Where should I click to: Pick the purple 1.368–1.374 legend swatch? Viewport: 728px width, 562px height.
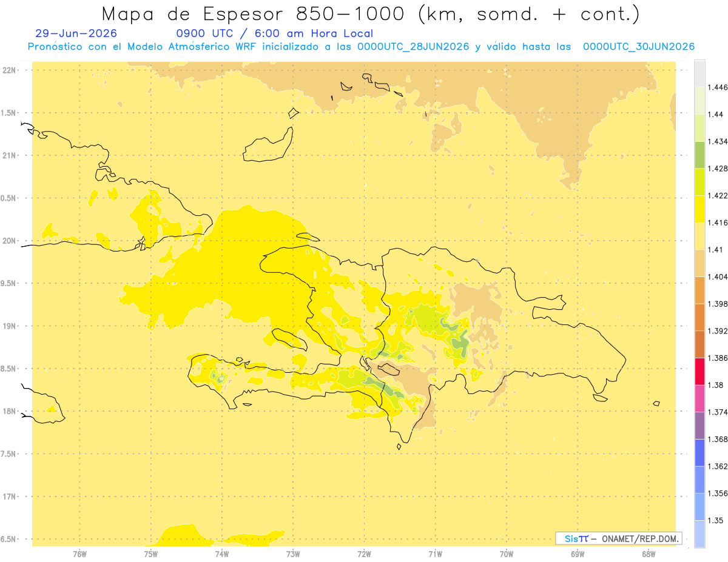(699, 426)
